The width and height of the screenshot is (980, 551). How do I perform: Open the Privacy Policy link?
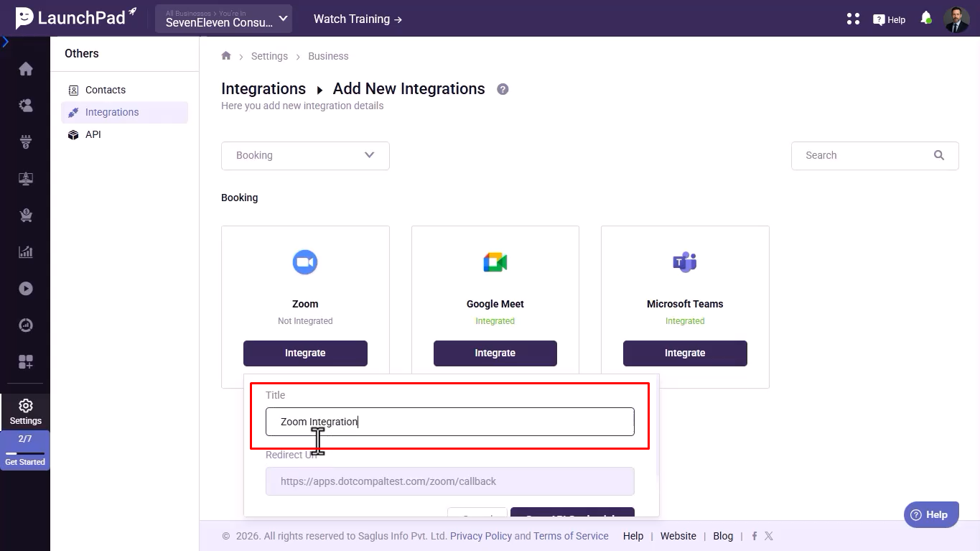point(481,536)
